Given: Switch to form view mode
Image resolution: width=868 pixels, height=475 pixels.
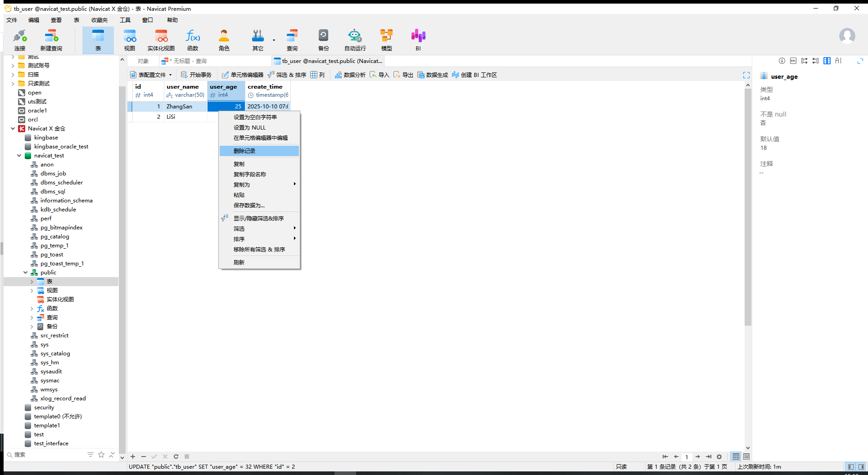Looking at the screenshot, I should coord(746,457).
